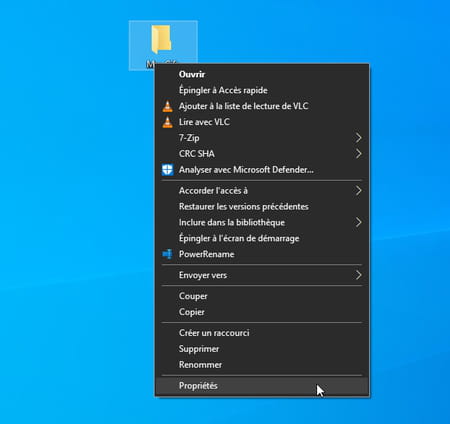The height and width of the screenshot is (424, 450).
Task: Click the VLC cone beside 'Lire avec VLC'
Action: click(167, 122)
